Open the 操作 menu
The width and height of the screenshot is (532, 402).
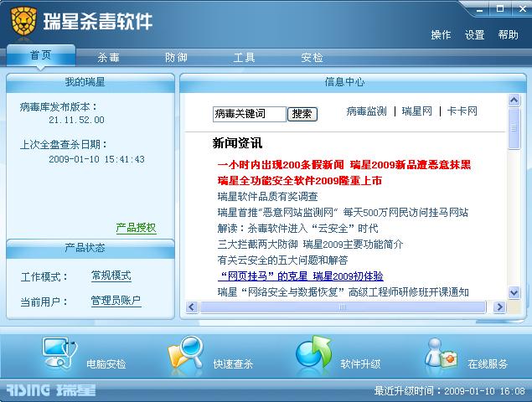pos(441,34)
